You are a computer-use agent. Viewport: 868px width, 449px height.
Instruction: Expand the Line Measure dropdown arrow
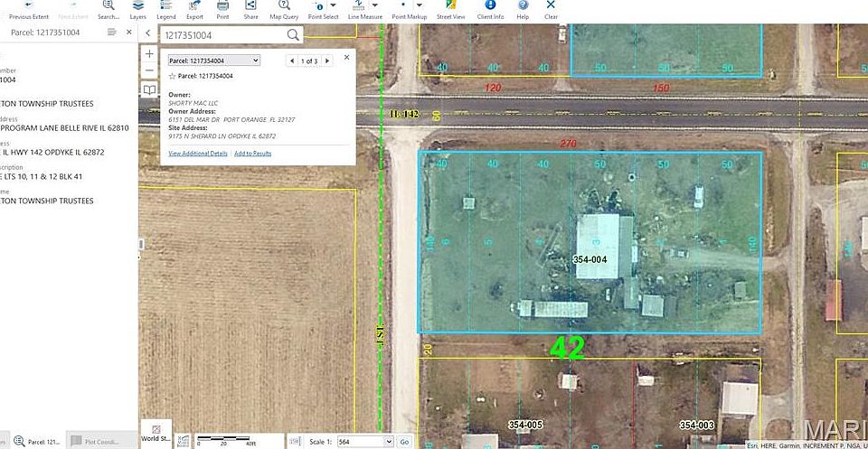coord(374,5)
